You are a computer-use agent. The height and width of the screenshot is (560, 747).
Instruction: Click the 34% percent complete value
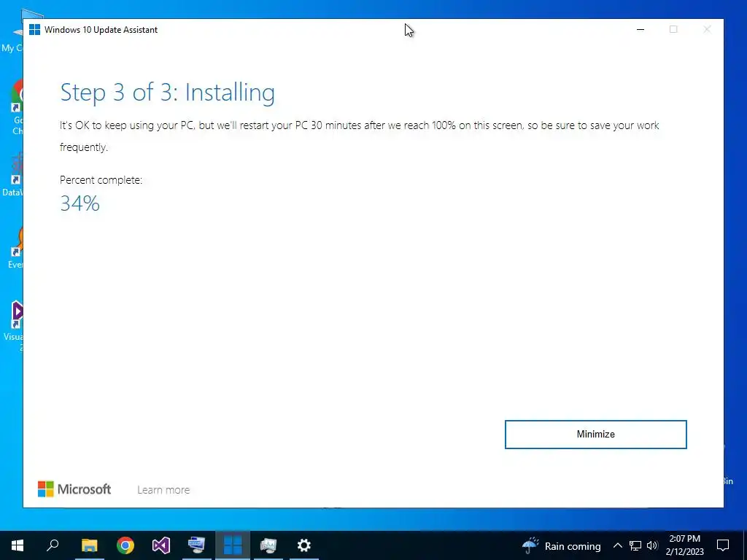click(80, 204)
